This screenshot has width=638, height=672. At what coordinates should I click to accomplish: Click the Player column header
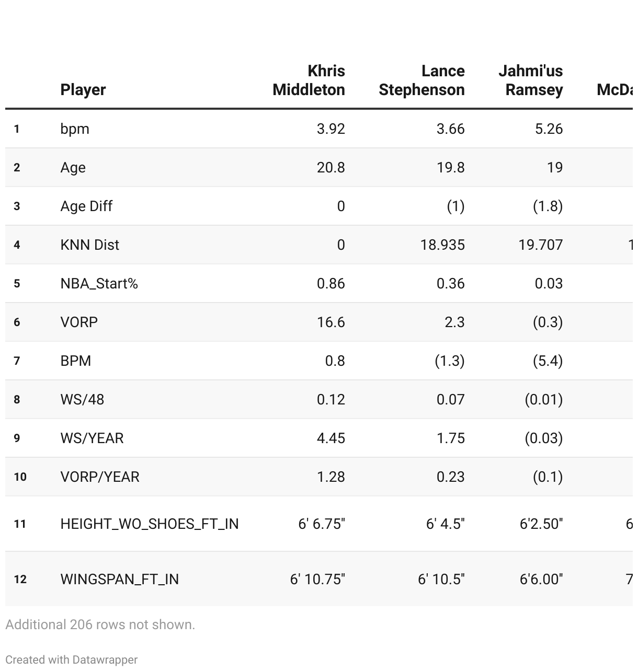pos(83,90)
